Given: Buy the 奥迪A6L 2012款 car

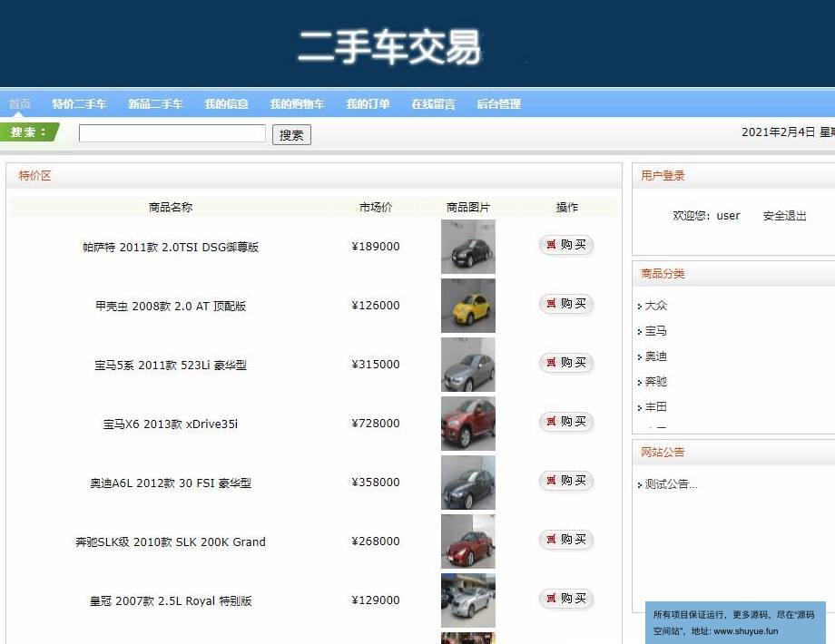Looking at the screenshot, I should 566,481.
